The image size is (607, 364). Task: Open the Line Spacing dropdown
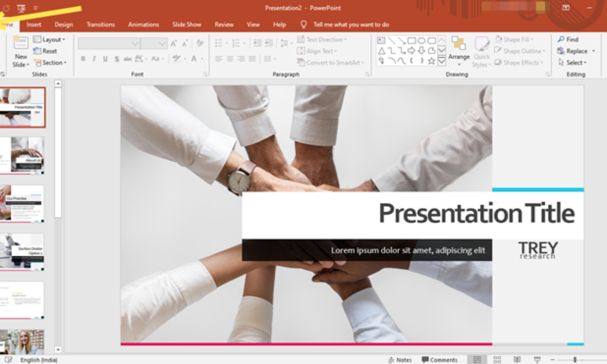(286, 43)
